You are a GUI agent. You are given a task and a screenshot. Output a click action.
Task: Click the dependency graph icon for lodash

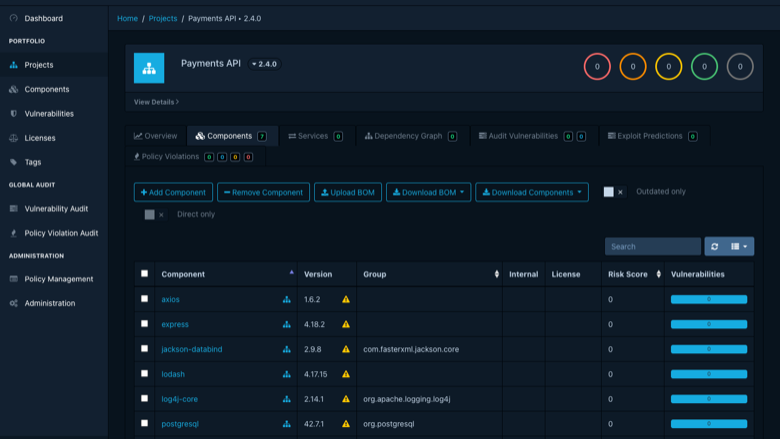pos(287,374)
